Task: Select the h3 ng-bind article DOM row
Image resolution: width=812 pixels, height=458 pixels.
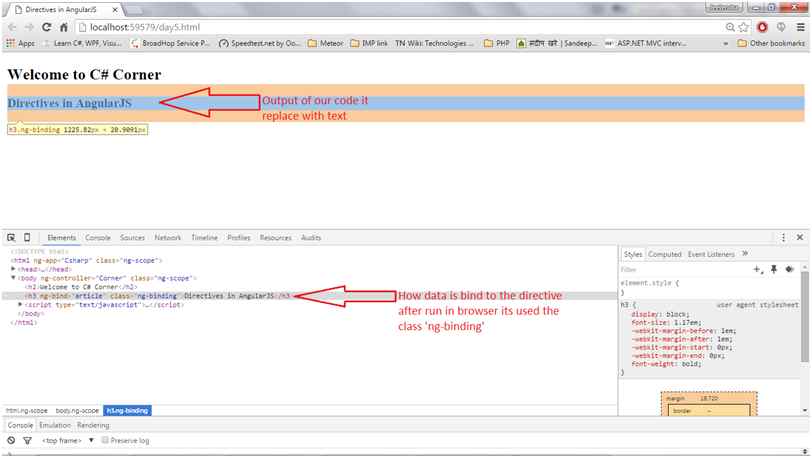Action: [309, 296]
